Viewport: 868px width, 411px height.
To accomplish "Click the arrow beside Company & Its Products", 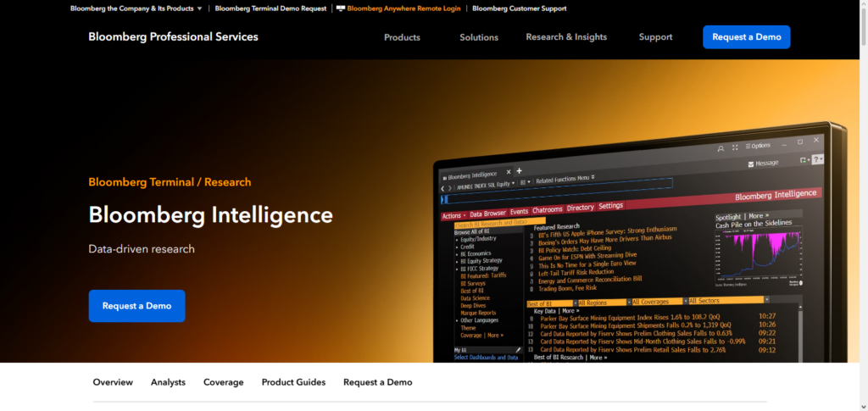I will coord(199,8).
